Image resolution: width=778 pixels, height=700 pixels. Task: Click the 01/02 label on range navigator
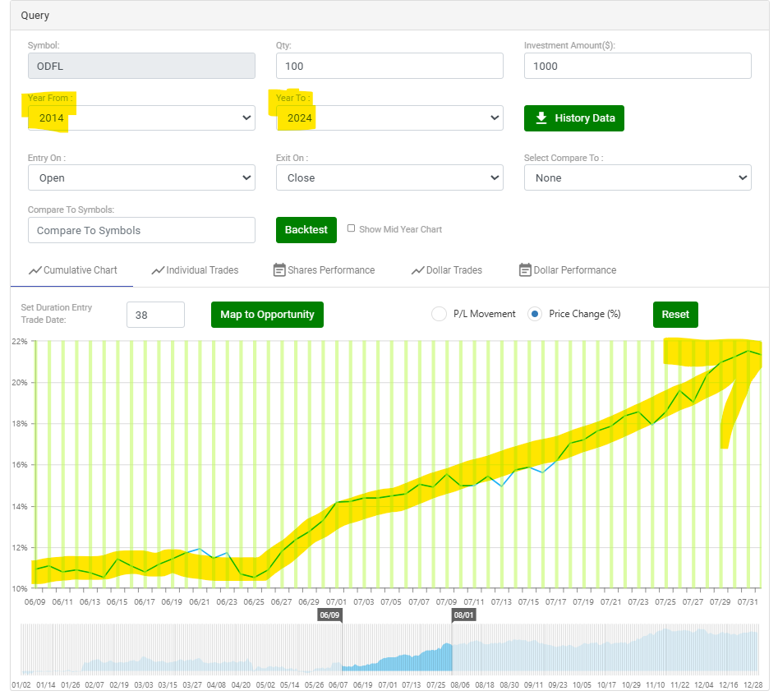click(x=21, y=684)
